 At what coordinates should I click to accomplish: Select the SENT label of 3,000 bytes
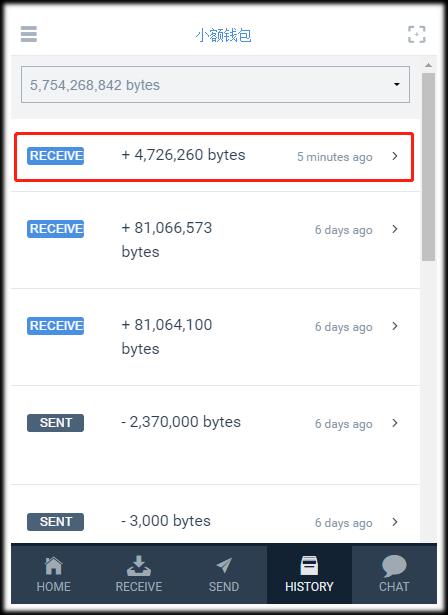click(55, 522)
